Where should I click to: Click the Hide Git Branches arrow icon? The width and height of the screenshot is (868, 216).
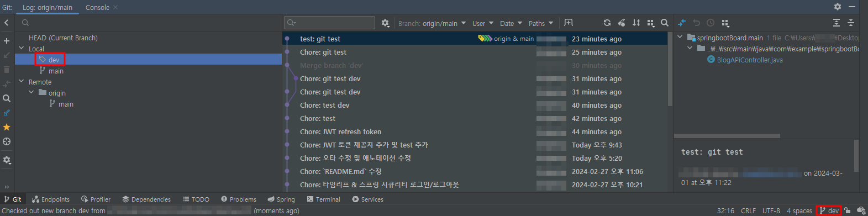(x=7, y=23)
